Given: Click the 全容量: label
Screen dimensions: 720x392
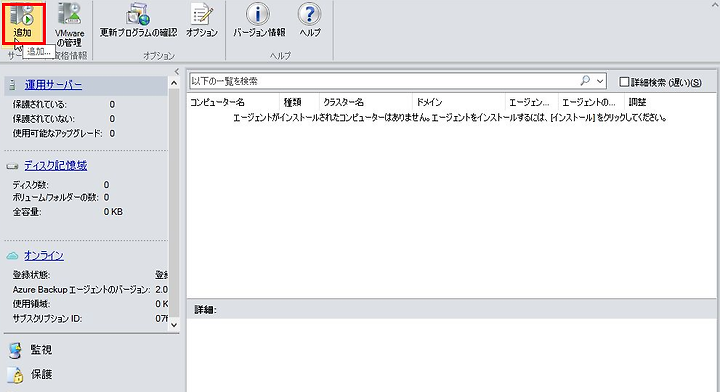Looking at the screenshot, I should click(27, 212).
